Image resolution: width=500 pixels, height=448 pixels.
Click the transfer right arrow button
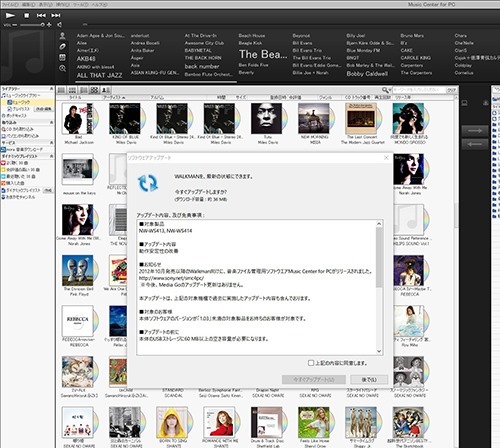click(475, 131)
